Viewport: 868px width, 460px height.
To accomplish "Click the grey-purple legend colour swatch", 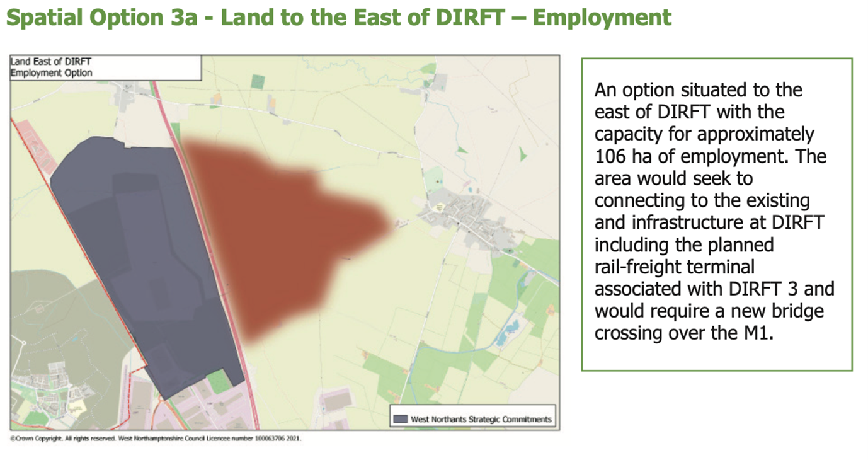I will tap(399, 419).
